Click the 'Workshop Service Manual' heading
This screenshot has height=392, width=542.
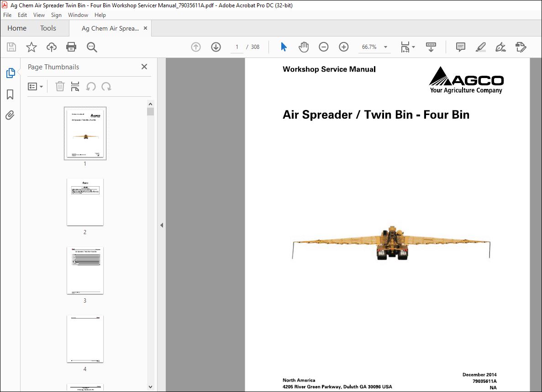pos(329,69)
